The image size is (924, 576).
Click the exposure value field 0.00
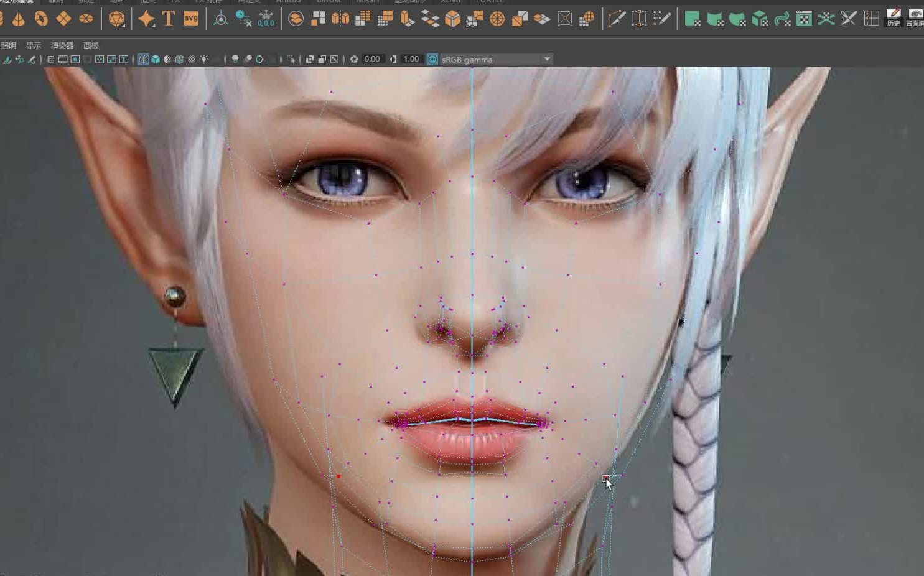click(372, 60)
